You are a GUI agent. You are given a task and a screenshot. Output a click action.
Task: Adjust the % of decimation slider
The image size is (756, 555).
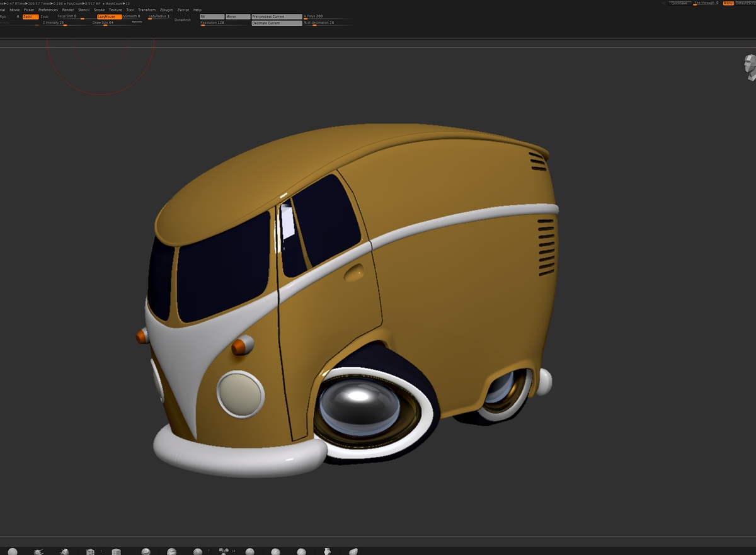(327, 23)
